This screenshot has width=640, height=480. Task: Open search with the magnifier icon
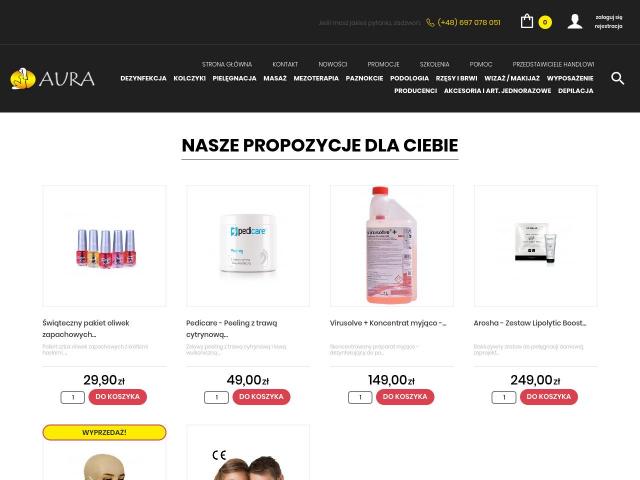tap(617, 78)
